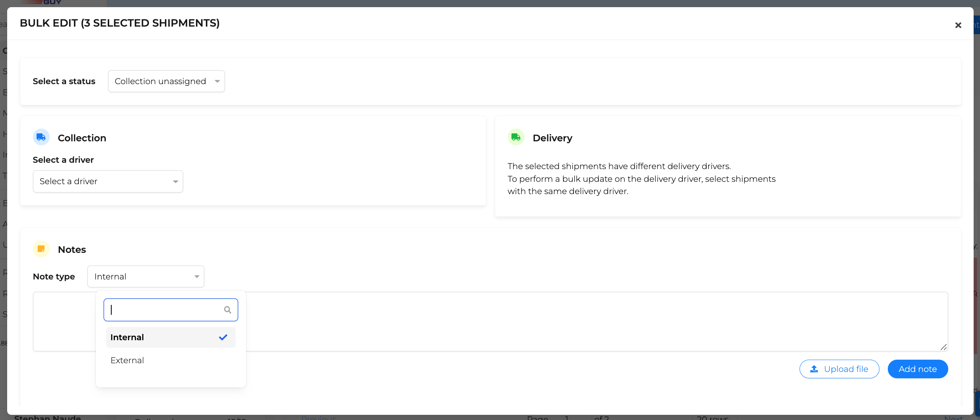Click the magnifier icon in dropdown search
Screen dimensions: 980x420
point(227,310)
